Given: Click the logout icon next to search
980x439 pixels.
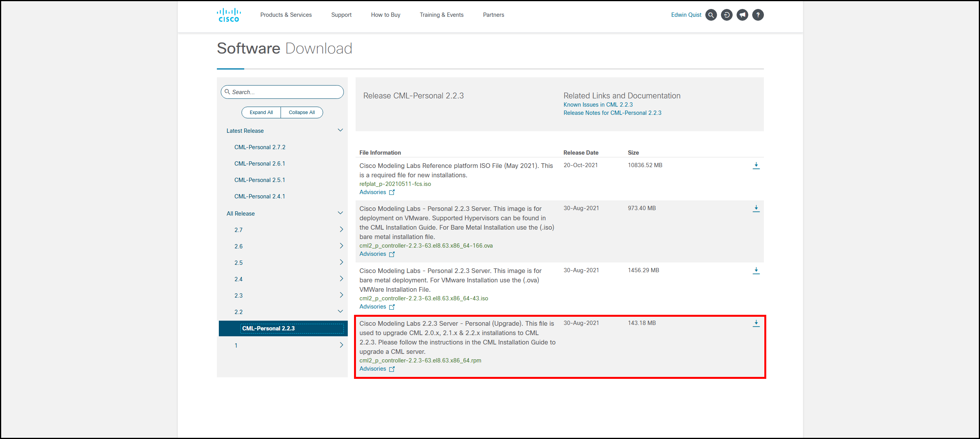Looking at the screenshot, I should (727, 15).
